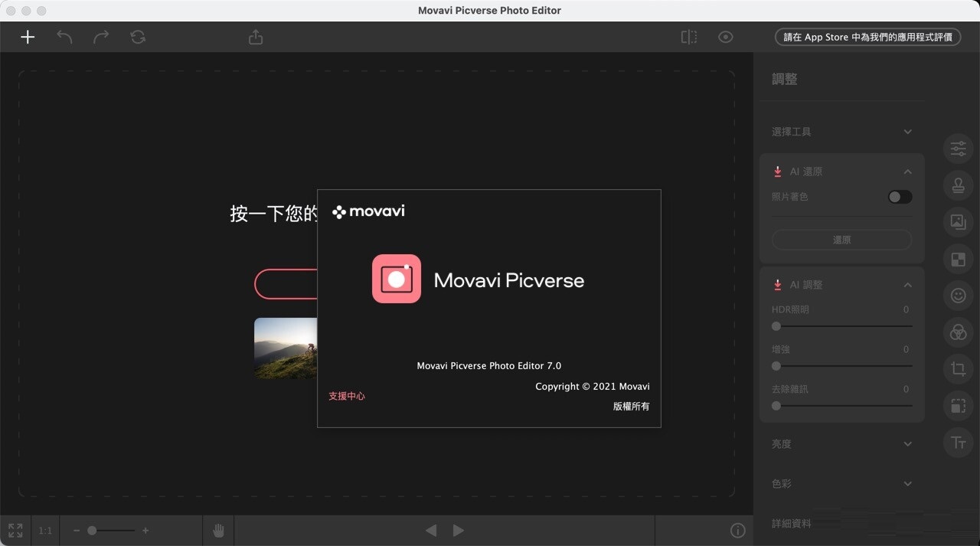Click the reset changes circular arrows icon
The image size is (980, 546).
(x=138, y=37)
